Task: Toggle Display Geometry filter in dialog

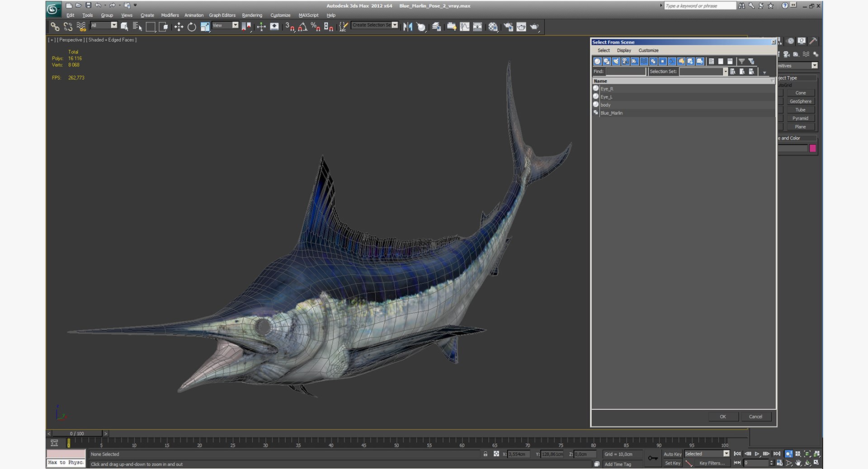Action: pyautogui.click(x=597, y=61)
